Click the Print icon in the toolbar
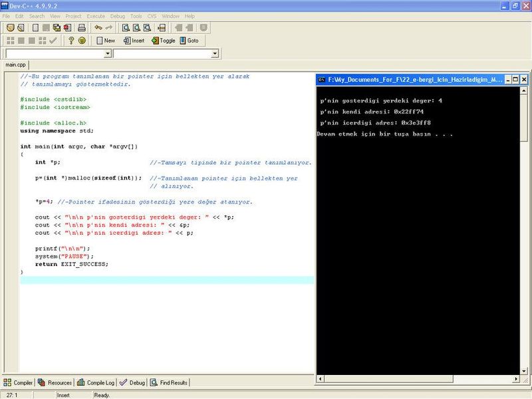Screen dimensions: 532x399 click(x=82, y=28)
